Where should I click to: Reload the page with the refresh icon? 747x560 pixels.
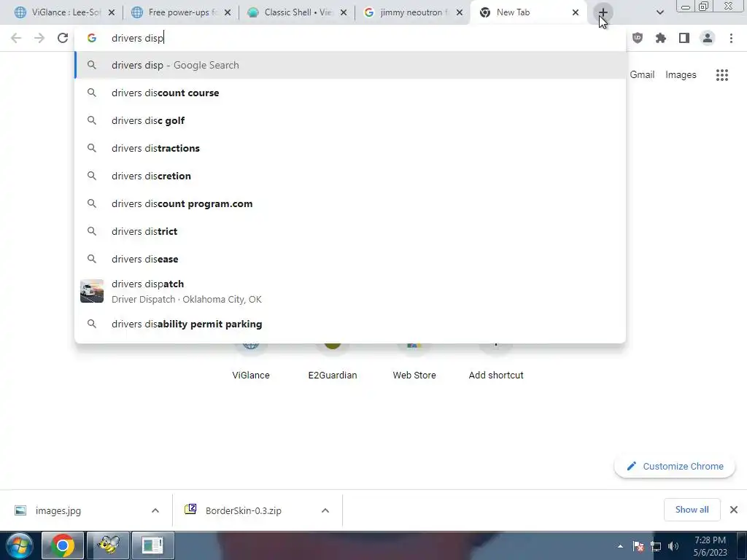tap(63, 38)
